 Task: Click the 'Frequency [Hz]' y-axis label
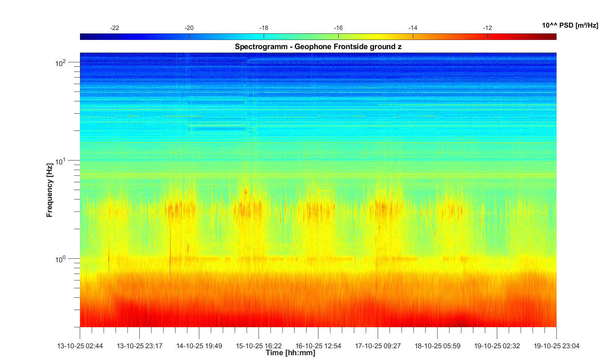point(49,190)
